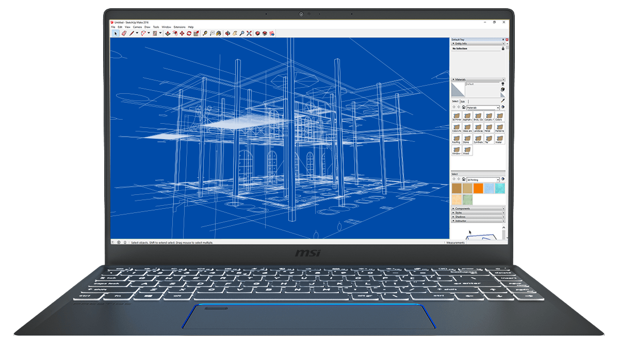Viewport: 619px width, 364px height.
Task: Open the Extensions menu
Action: tap(179, 27)
